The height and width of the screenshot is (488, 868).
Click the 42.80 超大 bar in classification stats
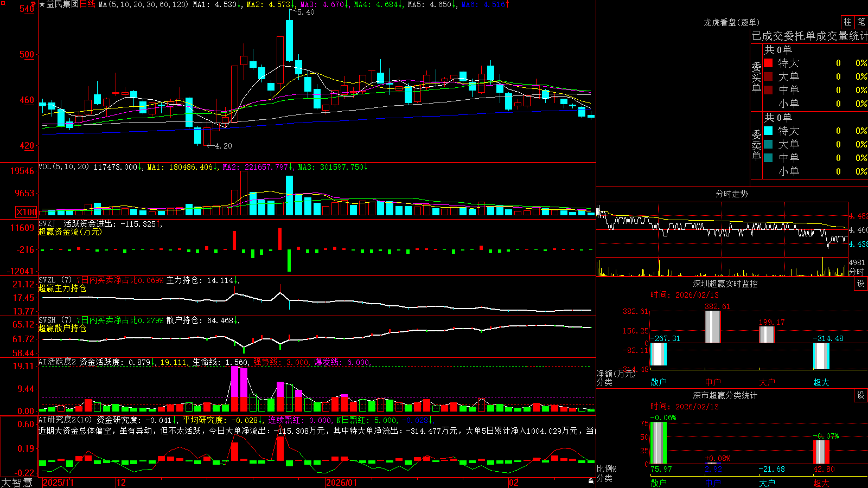point(821,452)
